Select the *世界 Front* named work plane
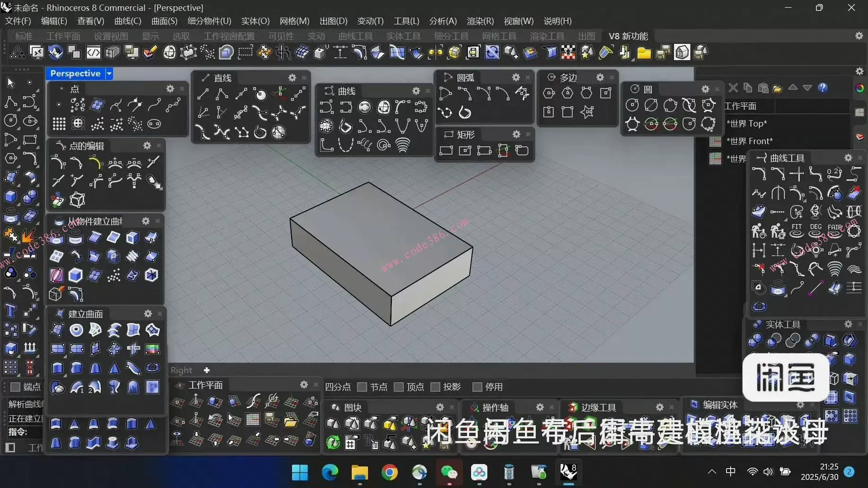 tap(749, 141)
